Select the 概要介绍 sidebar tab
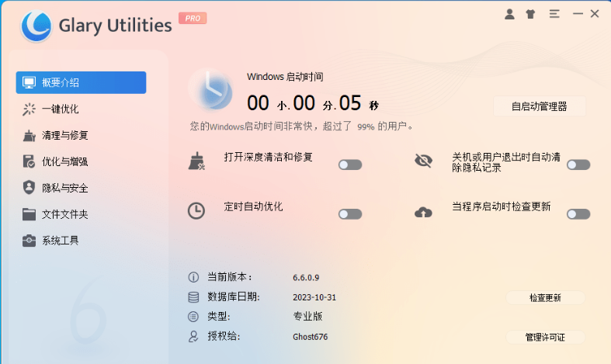The height and width of the screenshot is (364, 611). pyautogui.click(x=81, y=82)
